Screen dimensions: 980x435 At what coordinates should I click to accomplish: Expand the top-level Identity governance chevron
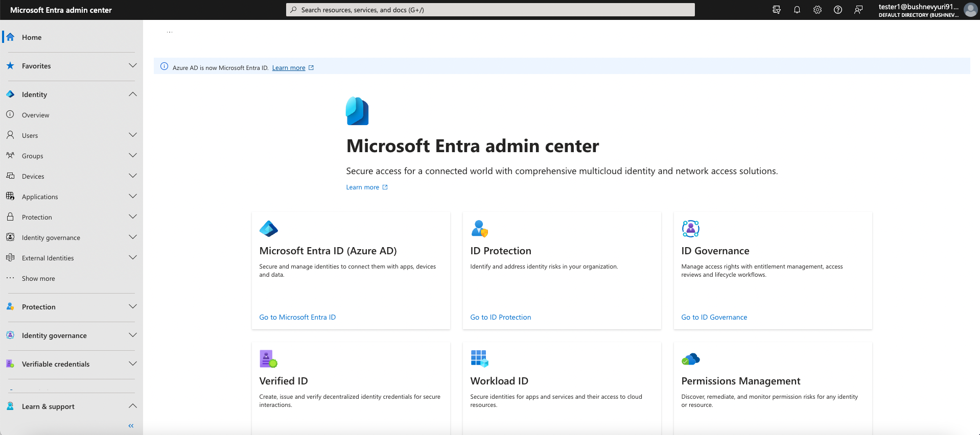(x=133, y=335)
